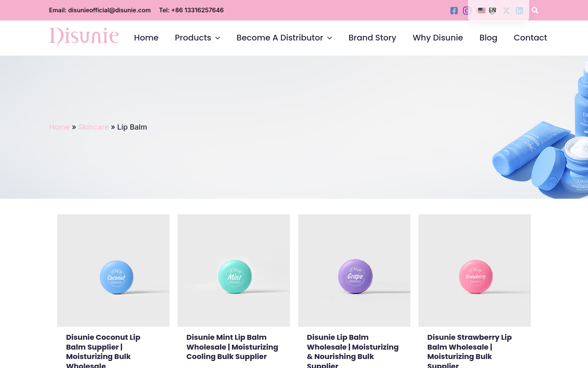Image resolution: width=588 pixels, height=368 pixels.
Task: Open the LinkedIn social icon
Action: [x=519, y=11]
